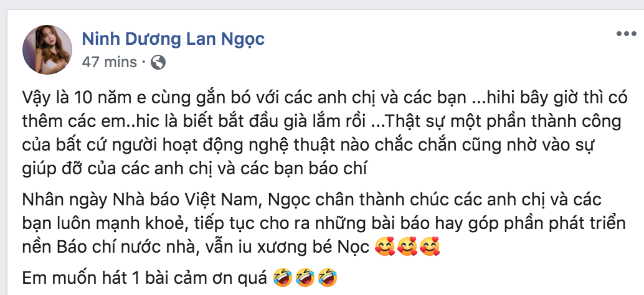Screen dimensions: 644x295
Task: Click the first smiling hearts emoji
Action: (x=386, y=247)
